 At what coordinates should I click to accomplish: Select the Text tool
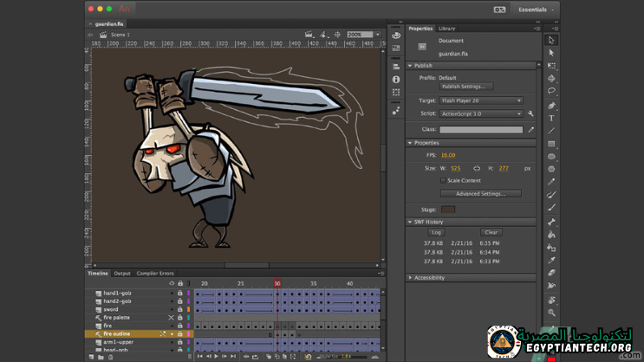coord(551,118)
